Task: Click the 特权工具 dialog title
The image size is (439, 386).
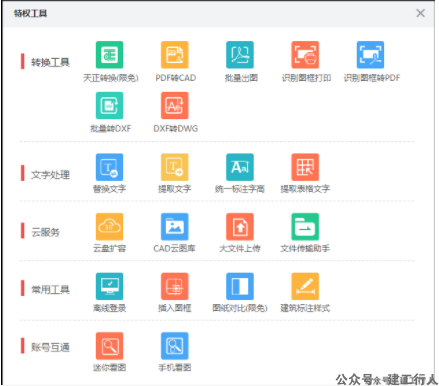Action: [30, 13]
